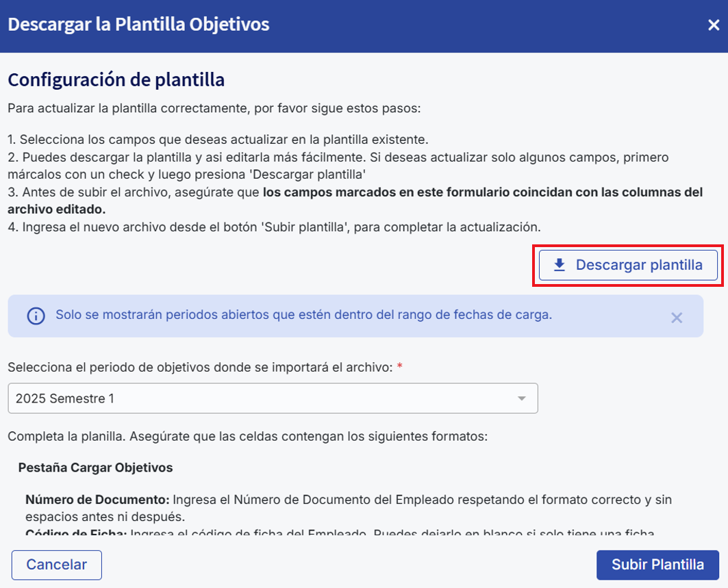Select the Pestaña Cargar Objetivos heading
The width and height of the screenshot is (728, 588).
[x=95, y=468]
